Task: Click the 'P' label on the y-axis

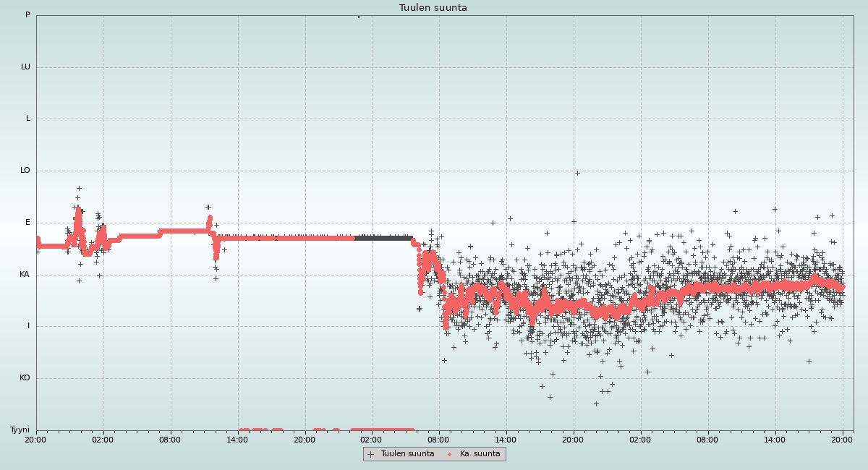Action: [27, 15]
